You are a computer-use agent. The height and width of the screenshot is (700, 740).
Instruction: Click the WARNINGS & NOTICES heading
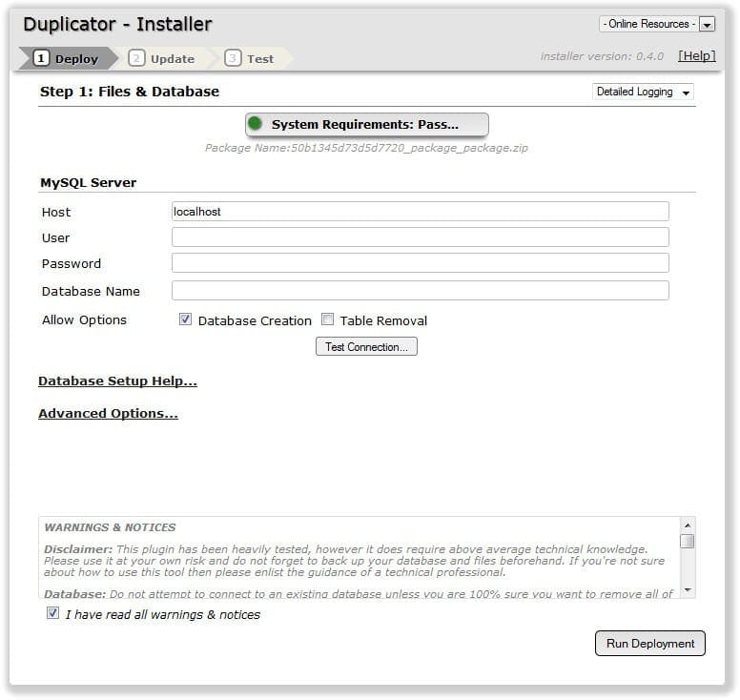click(x=110, y=527)
